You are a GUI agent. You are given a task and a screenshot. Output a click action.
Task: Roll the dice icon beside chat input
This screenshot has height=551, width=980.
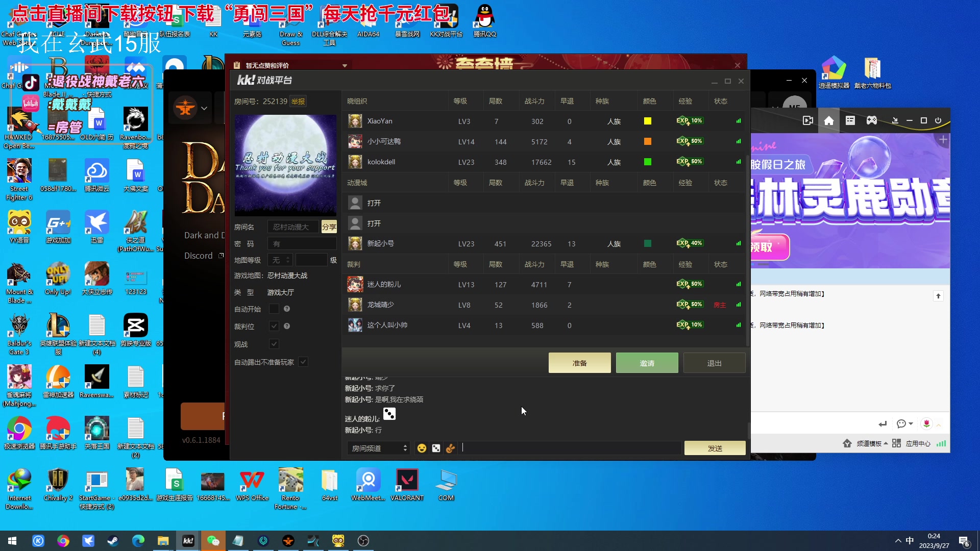(x=436, y=448)
